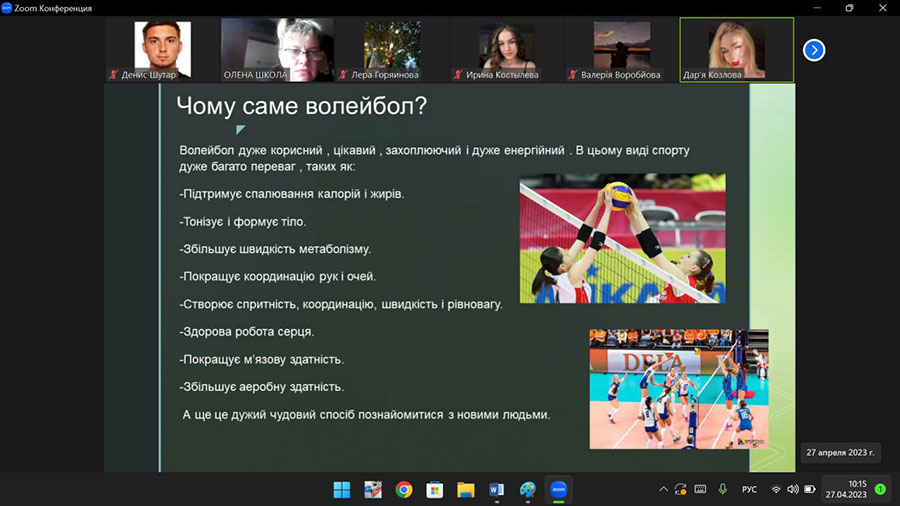Viewport: 900px width, 506px height.
Task: Select ОЛЕНА ШКОЛА's video thumbnail
Action: coord(277,49)
